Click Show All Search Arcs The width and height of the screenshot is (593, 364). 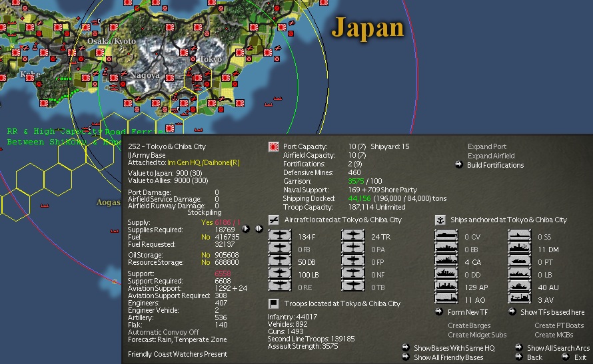pyautogui.click(x=558, y=348)
